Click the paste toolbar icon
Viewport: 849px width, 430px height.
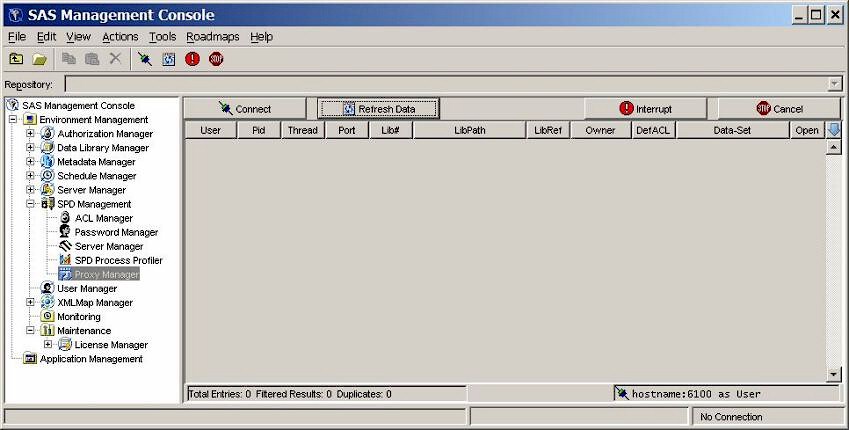coord(92,58)
